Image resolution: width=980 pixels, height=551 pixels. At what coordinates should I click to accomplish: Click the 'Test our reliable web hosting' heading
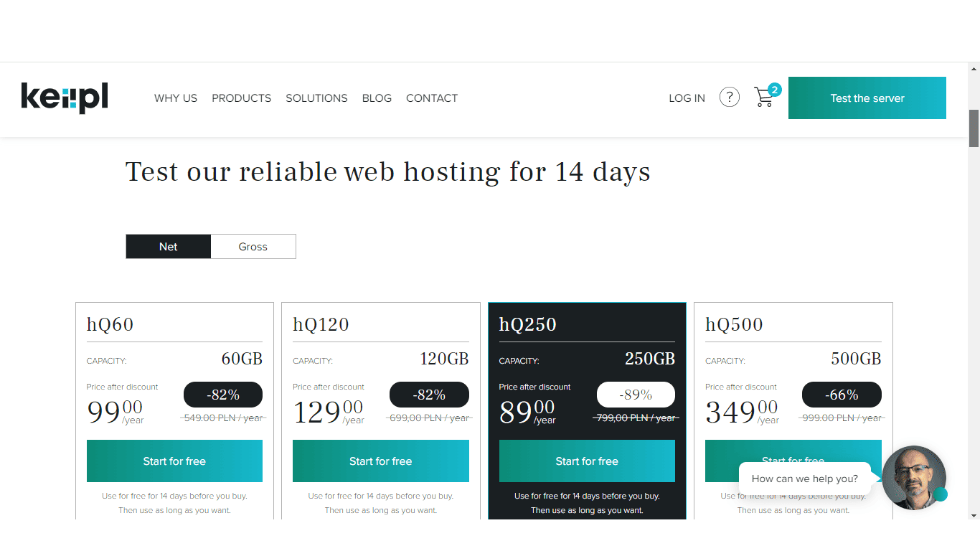pos(388,172)
